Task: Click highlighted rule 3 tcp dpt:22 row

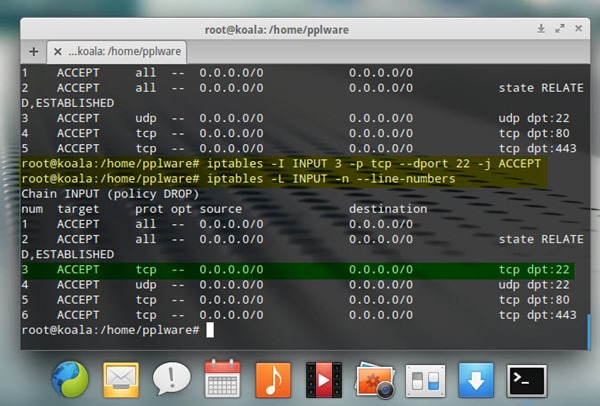Action: click(x=295, y=270)
